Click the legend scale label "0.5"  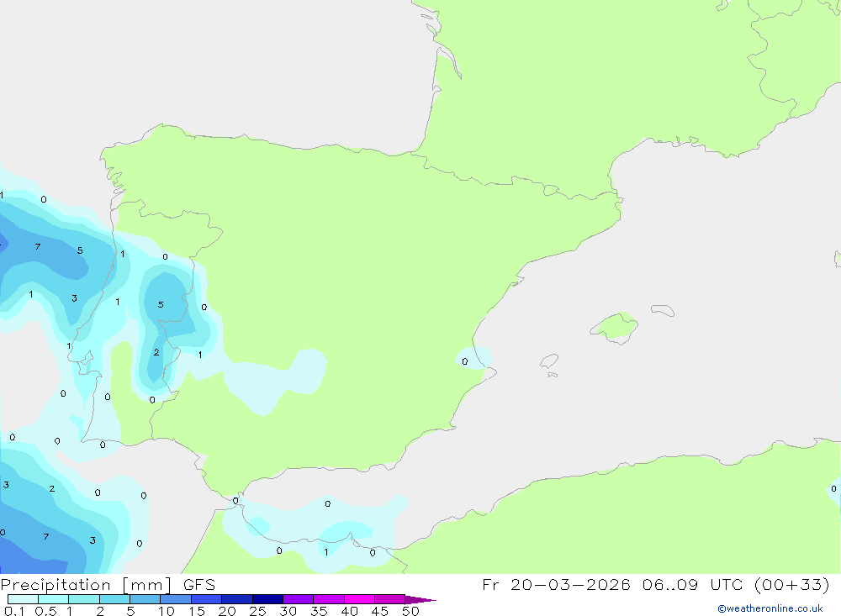[45, 611]
